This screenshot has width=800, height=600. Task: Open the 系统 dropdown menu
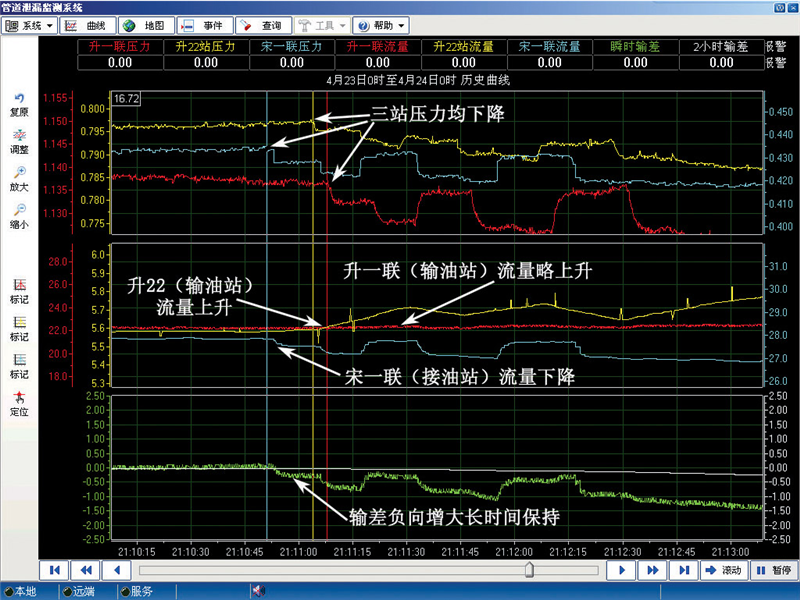coord(29,24)
